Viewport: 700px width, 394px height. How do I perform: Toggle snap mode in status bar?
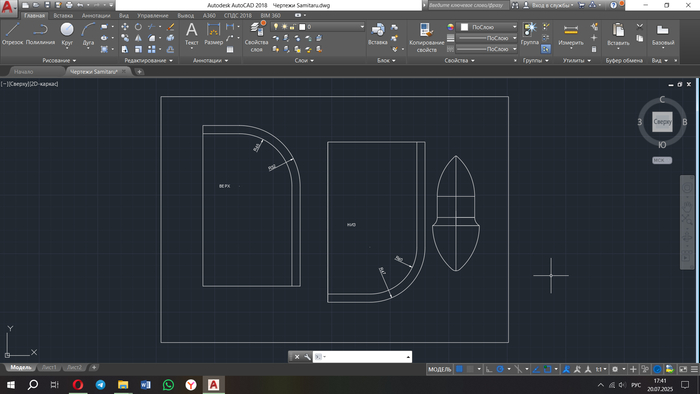coord(470,369)
